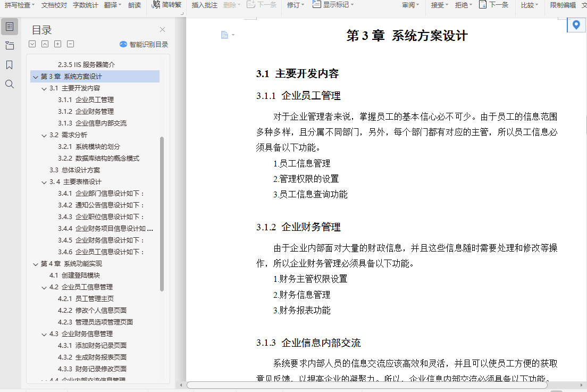Screen dimensions: 587x392
Task: Open the find/search pane icon
Action: click(10, 84)
